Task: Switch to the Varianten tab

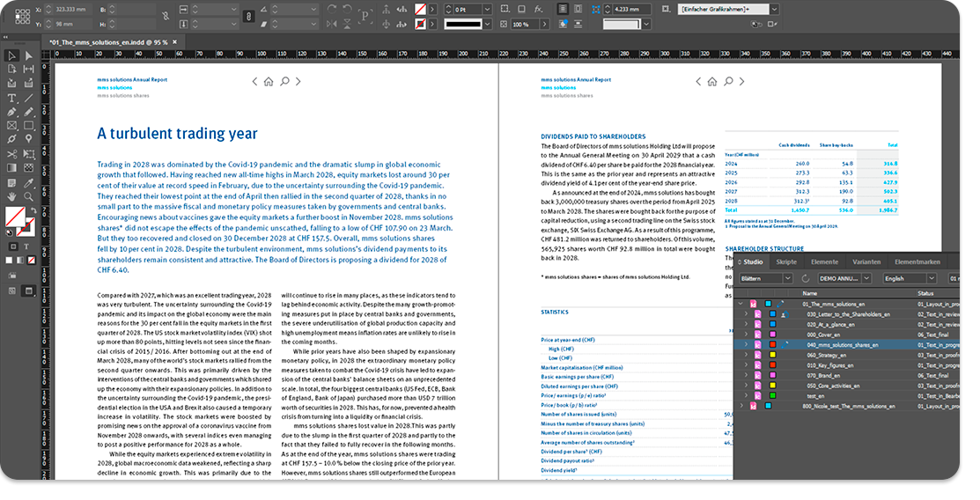Action: click(866, 261)
